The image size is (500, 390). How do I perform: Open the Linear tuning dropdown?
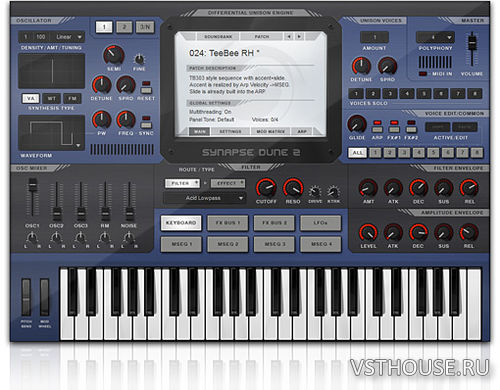tap(69, 37)
